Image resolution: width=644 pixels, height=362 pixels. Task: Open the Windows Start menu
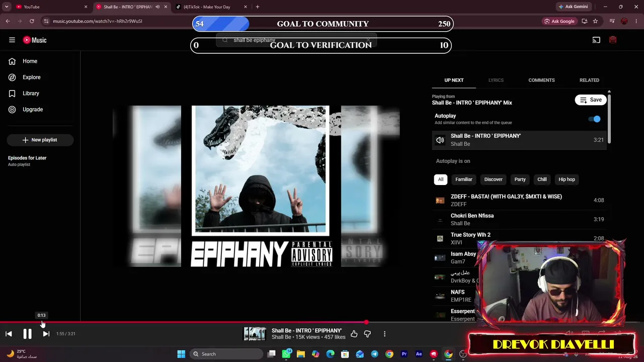pyautogui.click(x=181, y=354)
